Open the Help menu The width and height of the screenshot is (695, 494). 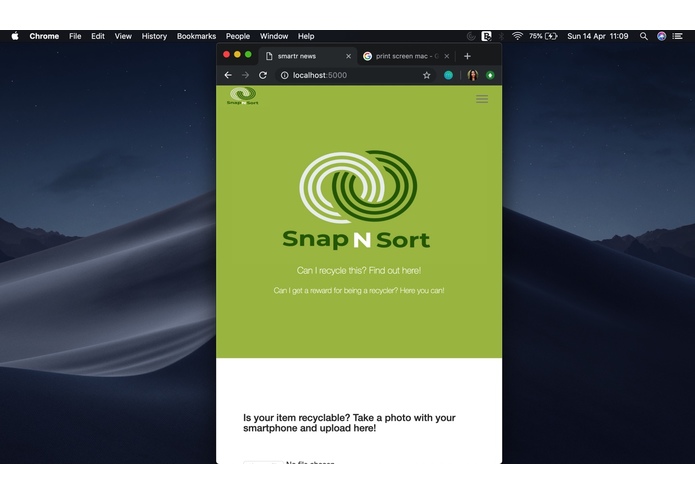coord(306,36)
